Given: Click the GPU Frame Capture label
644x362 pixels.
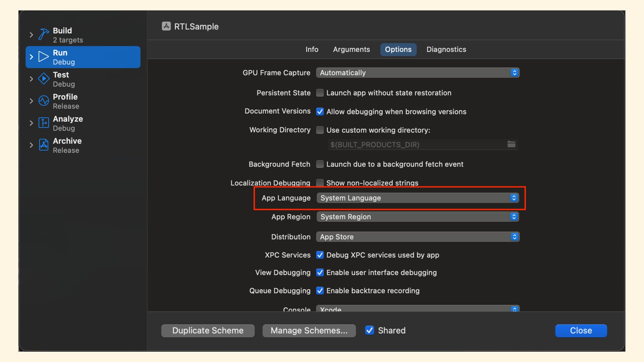Looking at the screenshot, I should click(276, 73).
